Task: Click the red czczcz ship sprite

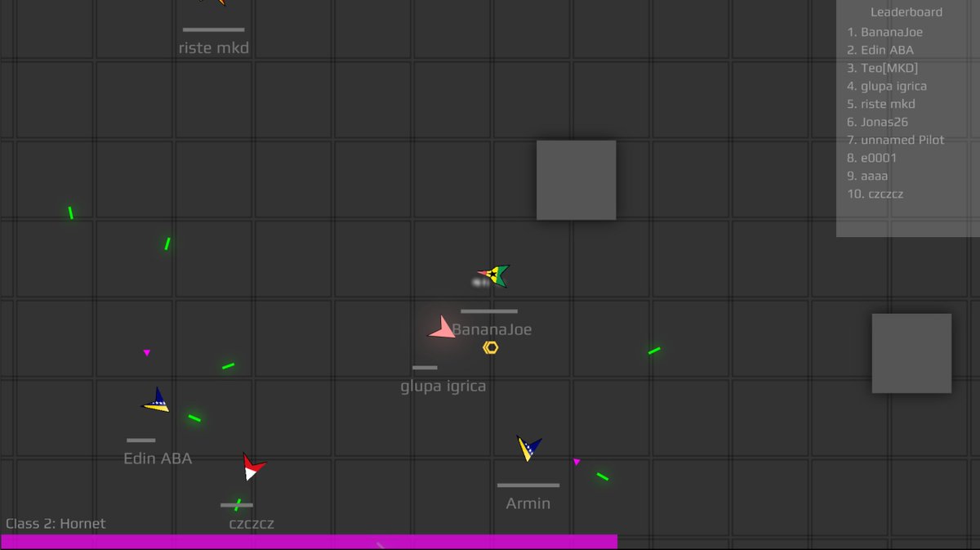Action: click(x=251, y=467)
